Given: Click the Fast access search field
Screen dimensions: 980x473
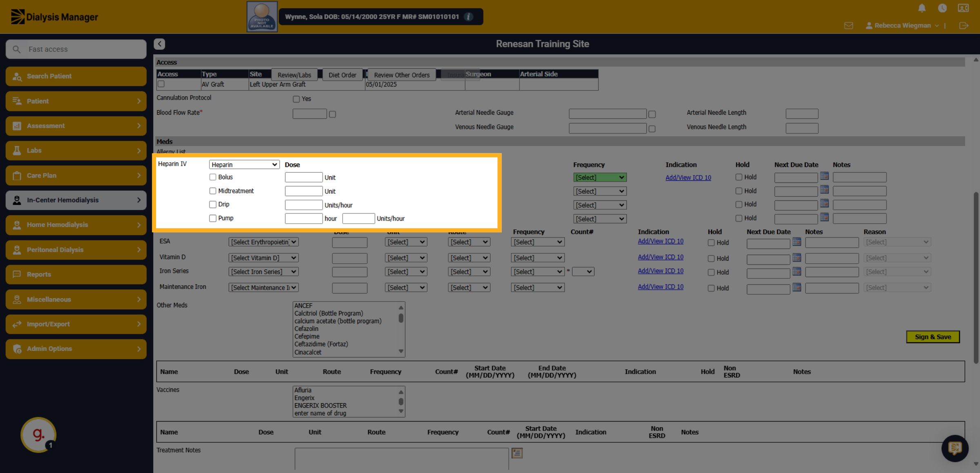Looking at the screenshot, I should pyautogui.click(x=76, y=49).
